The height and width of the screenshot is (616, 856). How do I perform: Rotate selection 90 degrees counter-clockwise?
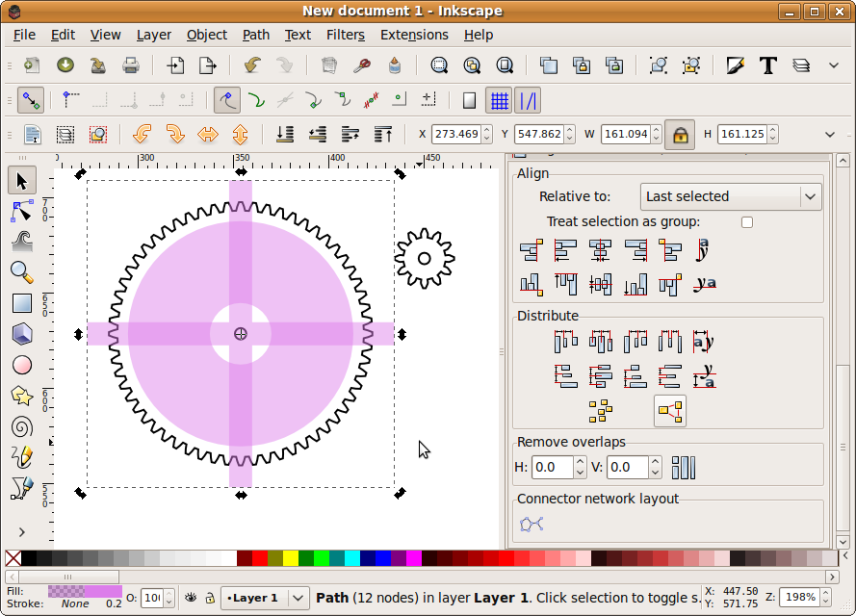tap(142, 134)
